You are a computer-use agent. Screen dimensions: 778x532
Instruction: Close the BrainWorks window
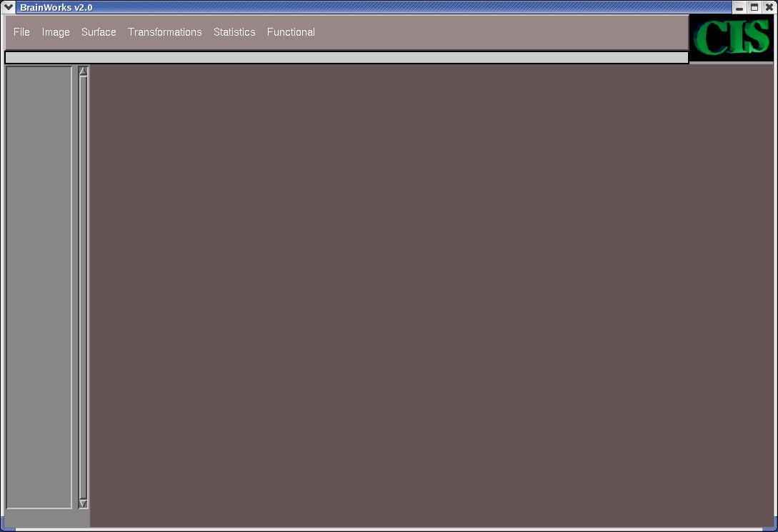coord(769,7)
